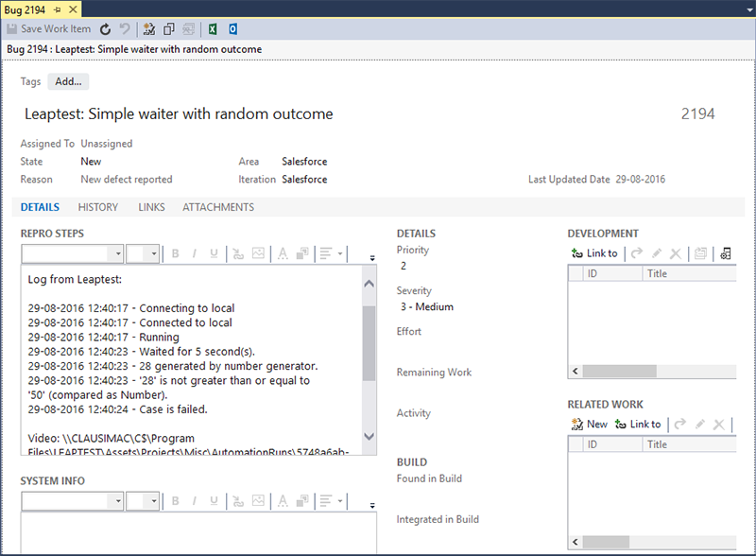Click the Development list horizontal scrollbar thumb
This screenshot has height=556, width=756.
tap(614, 373)
